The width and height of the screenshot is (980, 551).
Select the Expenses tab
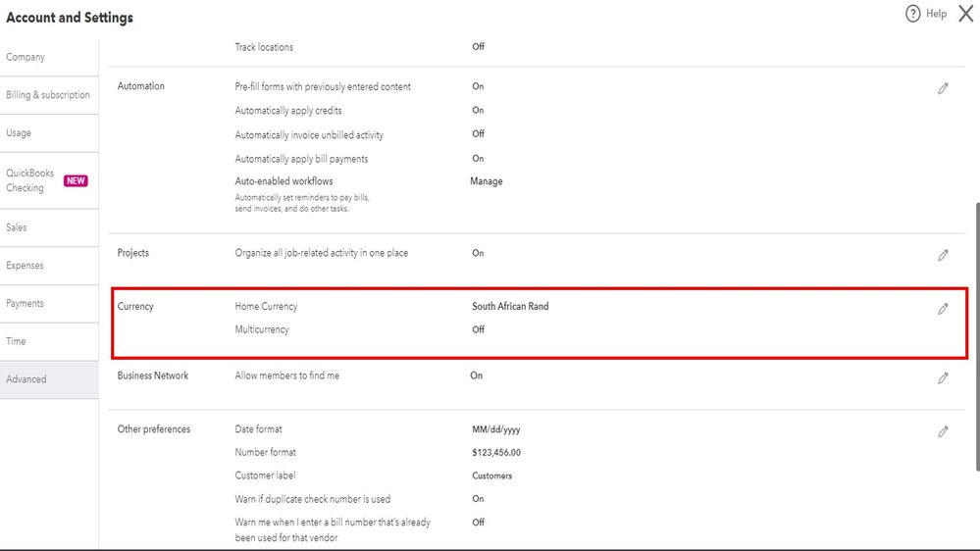(x=26, y=266)
